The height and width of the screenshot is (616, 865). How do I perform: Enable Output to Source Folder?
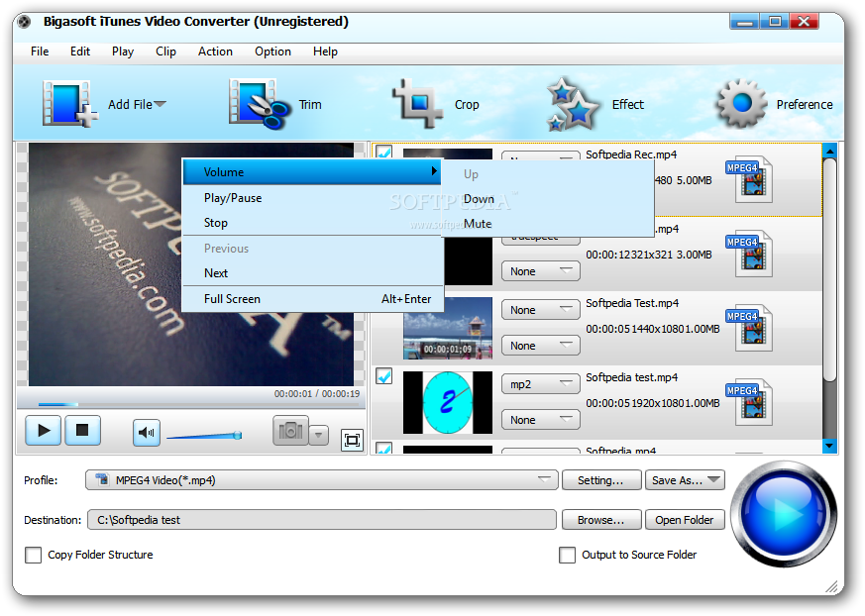click(x=567, y=555)
